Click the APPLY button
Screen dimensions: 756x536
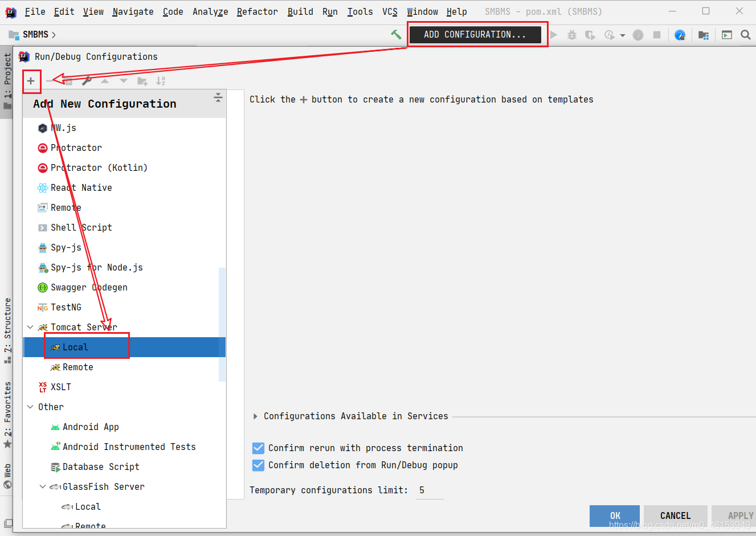point(735,515)
